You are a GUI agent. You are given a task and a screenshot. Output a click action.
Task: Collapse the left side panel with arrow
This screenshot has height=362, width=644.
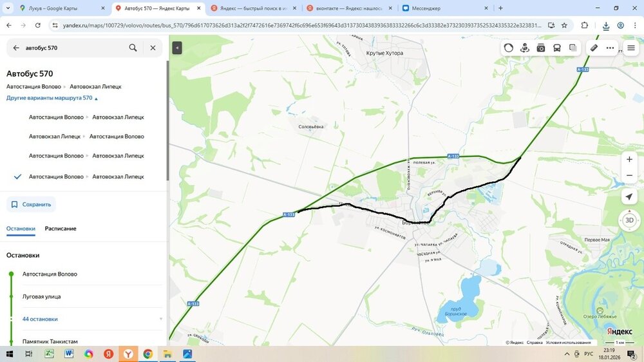point(177,48)
